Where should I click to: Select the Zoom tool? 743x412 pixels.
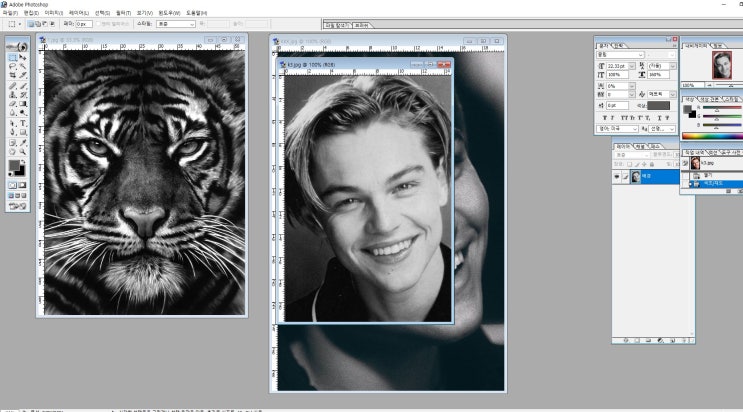pos(23,152)
